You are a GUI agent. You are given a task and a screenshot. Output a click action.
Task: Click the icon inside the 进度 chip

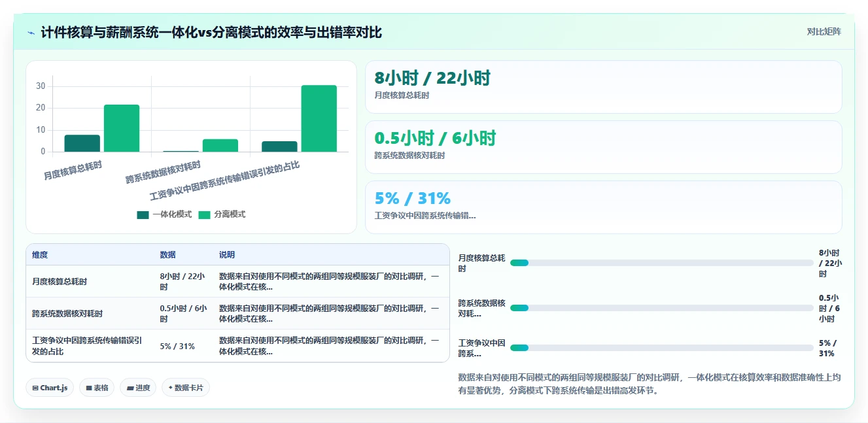click(130, 388)
